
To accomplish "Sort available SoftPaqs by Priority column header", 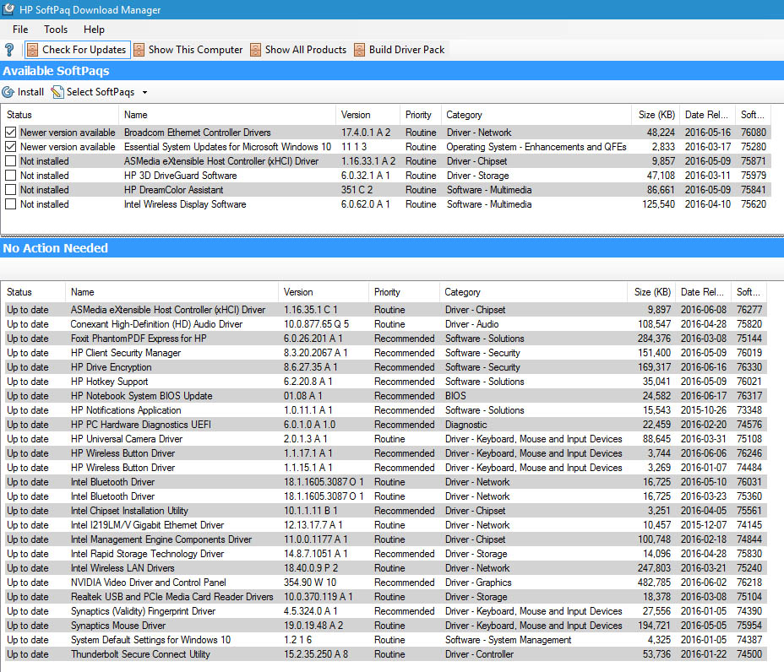I will [x=418, y=115].
